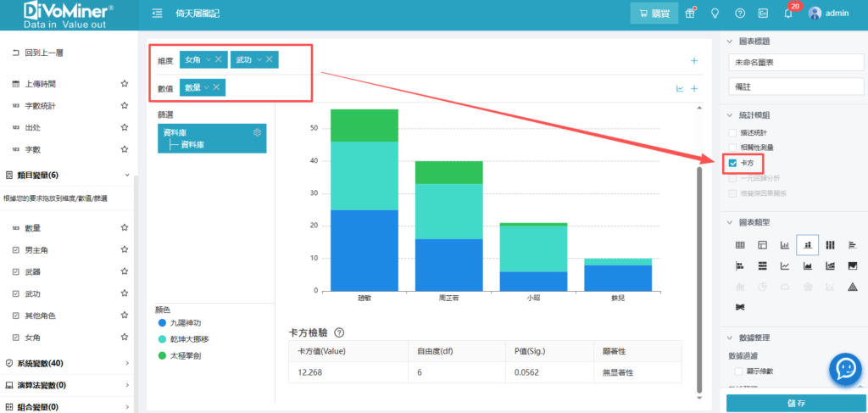Check the 相關性測量 option
The image size is (868, 413).
[x=732, y=148]
